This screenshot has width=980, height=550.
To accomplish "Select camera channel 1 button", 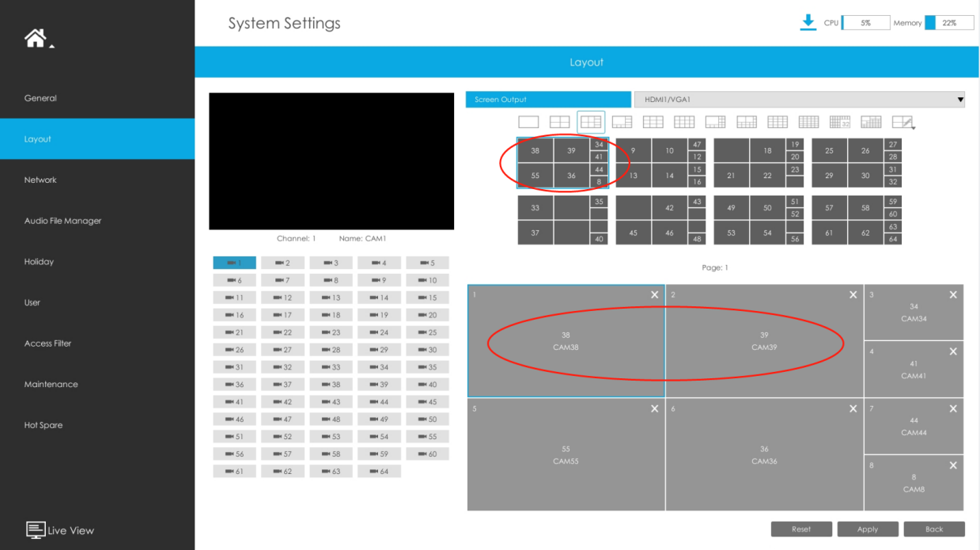I will click(x=234, y=263).
